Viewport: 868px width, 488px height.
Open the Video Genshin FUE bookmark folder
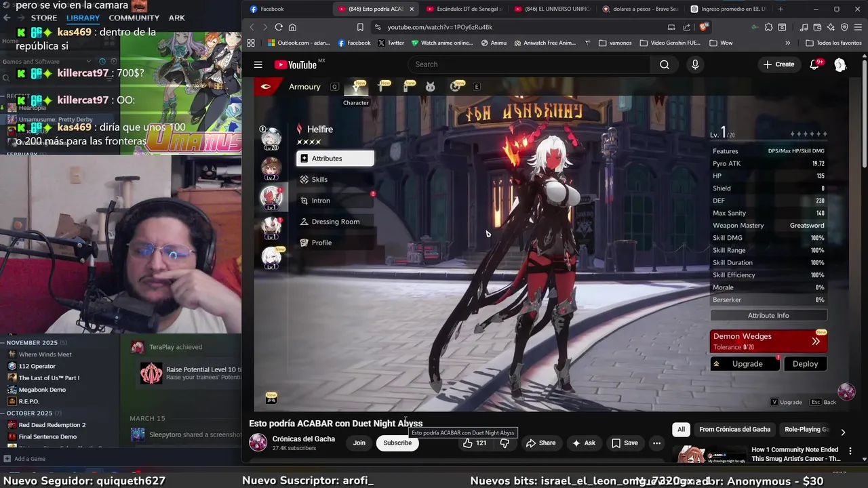pyautogui.click(x=670, y=43)
